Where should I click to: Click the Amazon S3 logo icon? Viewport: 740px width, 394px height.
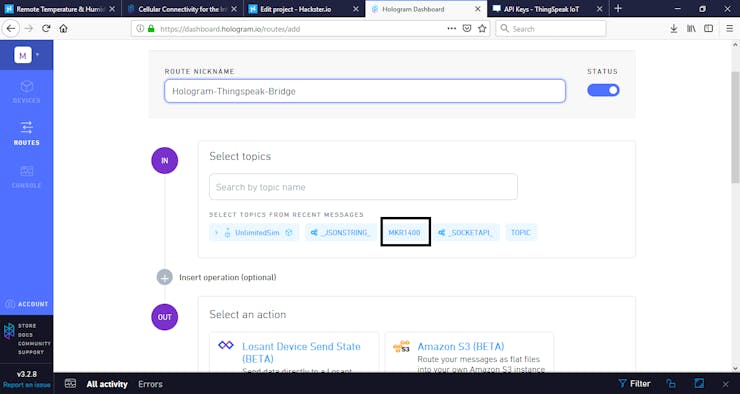[401, 346]
